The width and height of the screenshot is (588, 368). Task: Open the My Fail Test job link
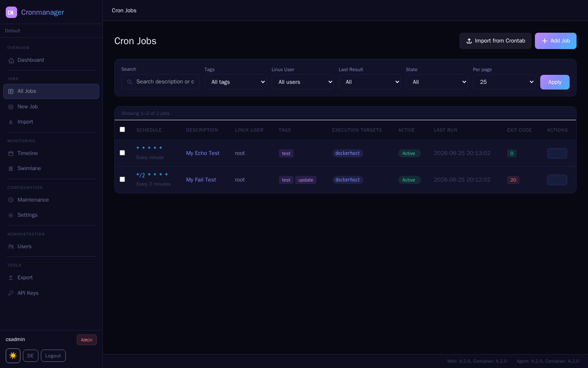coord(201,180)
